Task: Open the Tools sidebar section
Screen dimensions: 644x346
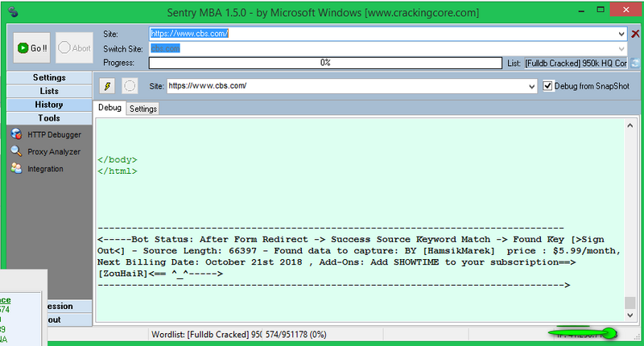Action: pos(49,118)
